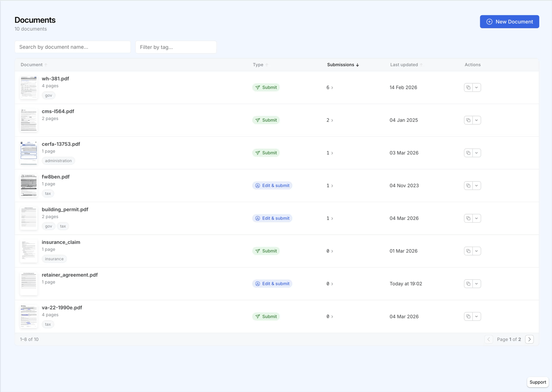This screenshot has width=552, height=392.
Task: Go to next page using right arrow
Action: click(x=529, y=339)
